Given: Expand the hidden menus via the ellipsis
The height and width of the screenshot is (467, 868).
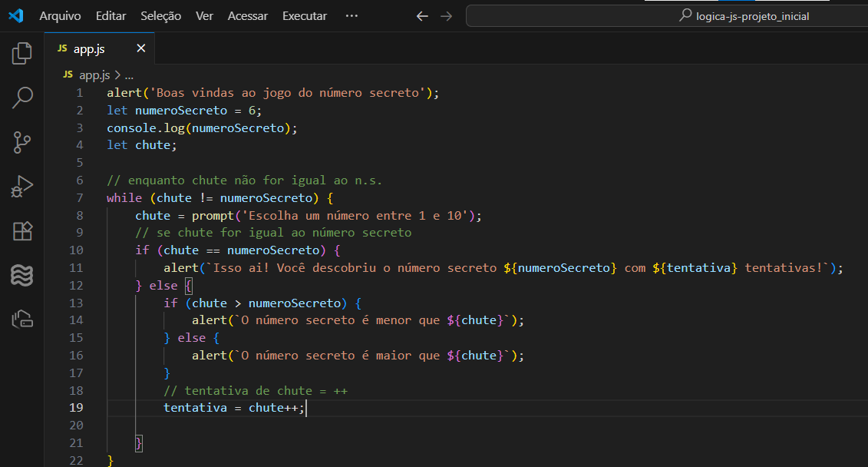Looking at the screenshot, I should 351,16.
